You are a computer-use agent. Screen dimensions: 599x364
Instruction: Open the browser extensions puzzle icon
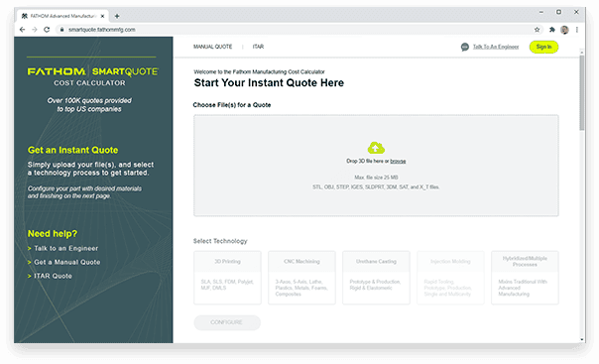tap(552, 30)
